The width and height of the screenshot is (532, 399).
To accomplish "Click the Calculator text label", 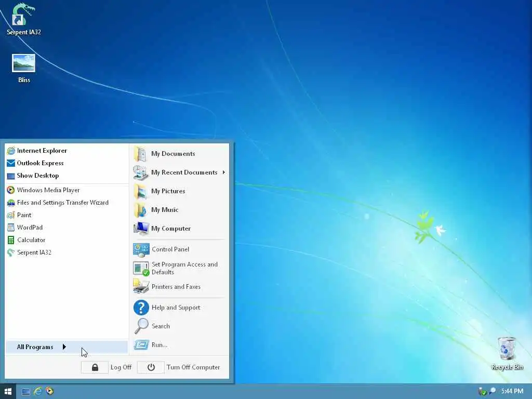I will (31, 240).
